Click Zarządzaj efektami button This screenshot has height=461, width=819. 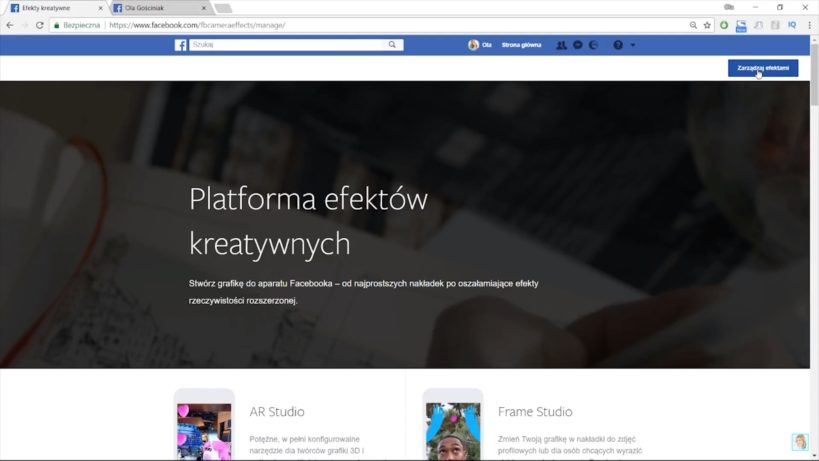pyautogui.click(x=763, y=68)
